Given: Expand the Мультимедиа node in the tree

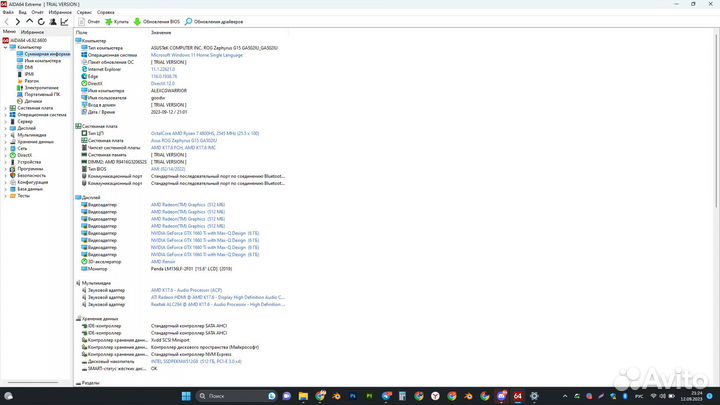Looking at the screenshot, I should tap(6, 135).
